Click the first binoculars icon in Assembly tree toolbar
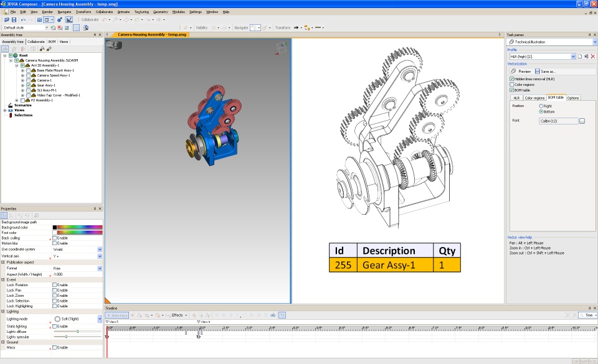The height and width of the screenshot is (364, 598). [42, 49]
